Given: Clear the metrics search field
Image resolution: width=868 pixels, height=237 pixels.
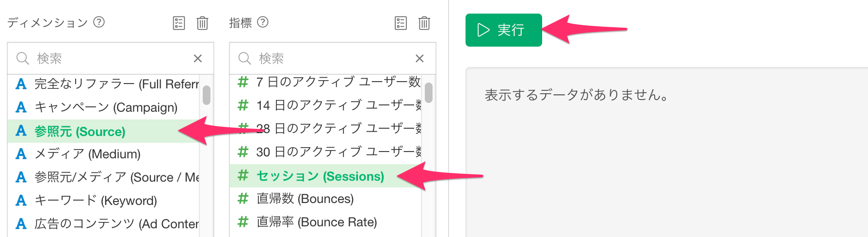Looking at the screenshot, I should (x=420, y=58).
